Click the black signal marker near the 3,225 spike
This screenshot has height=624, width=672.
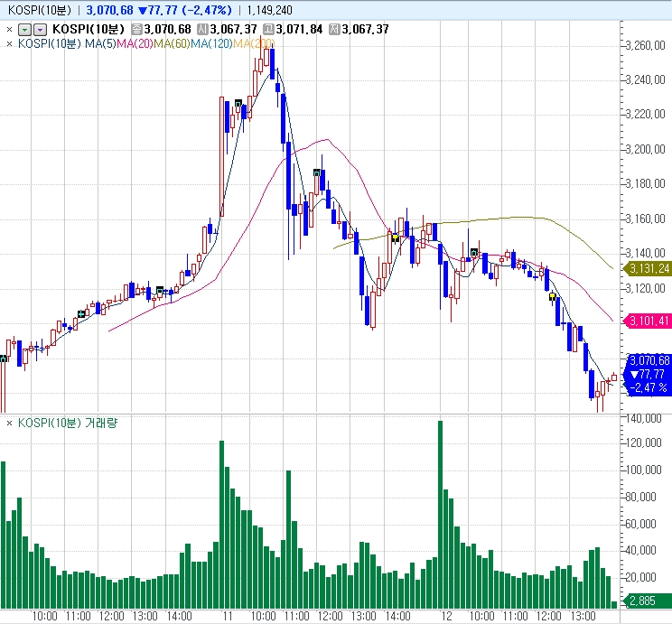tap(238, 104)
